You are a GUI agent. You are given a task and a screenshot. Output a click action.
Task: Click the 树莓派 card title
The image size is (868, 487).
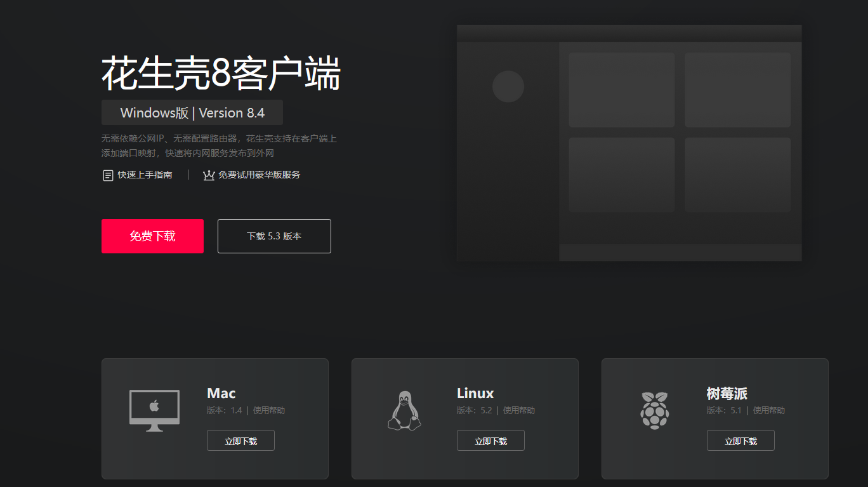[727, 394]
